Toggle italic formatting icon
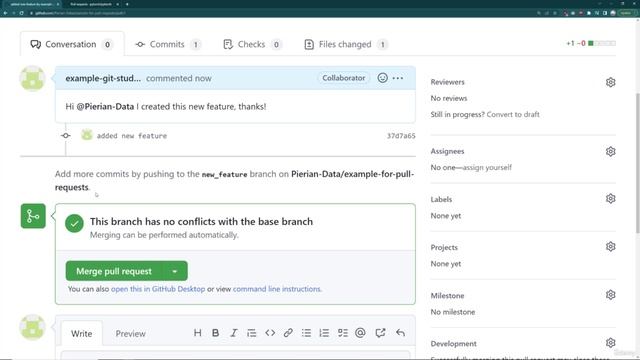This screenshot has height=360, width=640. (x=233, y=333)
